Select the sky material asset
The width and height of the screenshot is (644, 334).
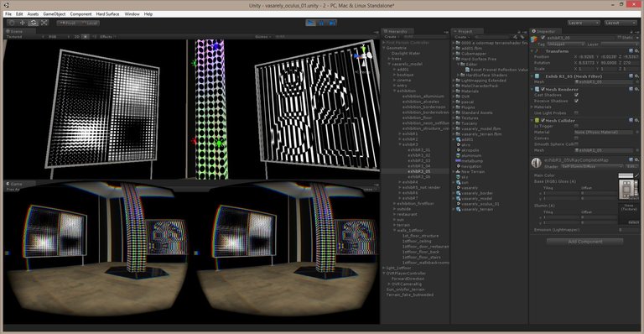pos(462,177)
